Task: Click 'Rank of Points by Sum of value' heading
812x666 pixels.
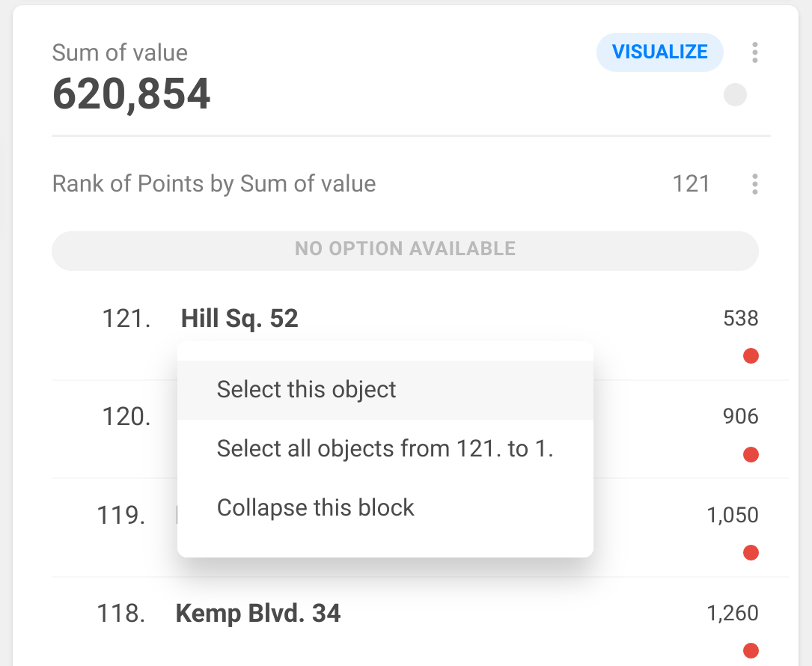Action: [214, 184]
